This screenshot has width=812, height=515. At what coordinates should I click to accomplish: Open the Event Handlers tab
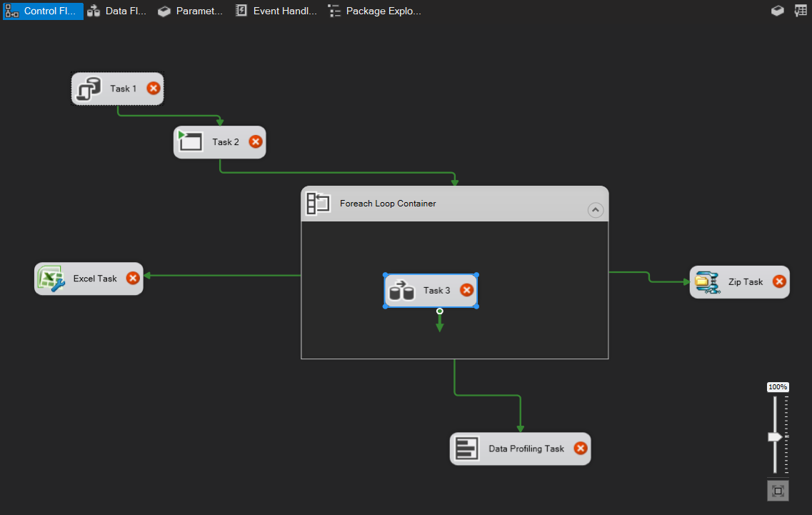click(x=276, y=11)
